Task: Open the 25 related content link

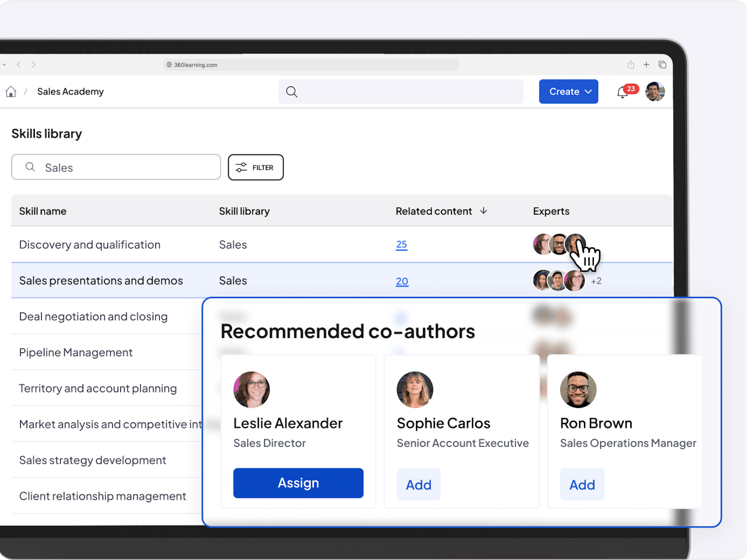Action: click(x=401, y=244)
